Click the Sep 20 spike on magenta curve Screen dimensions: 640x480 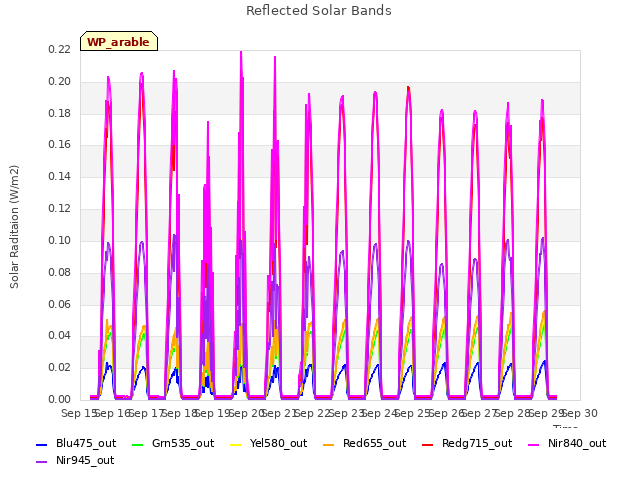pos(241,52)
